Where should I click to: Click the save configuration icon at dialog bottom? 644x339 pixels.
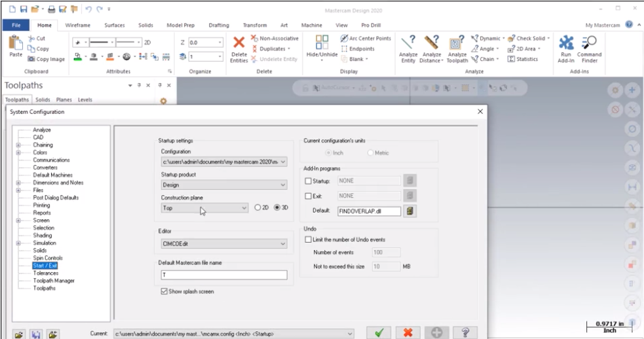click(36, 334)
